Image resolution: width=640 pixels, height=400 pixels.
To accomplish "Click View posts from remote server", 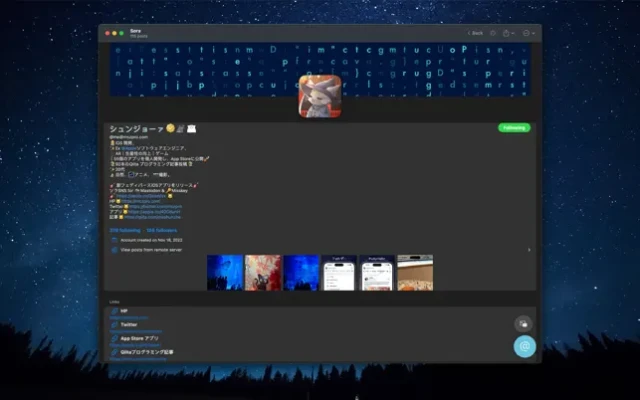I will point(151,250).
